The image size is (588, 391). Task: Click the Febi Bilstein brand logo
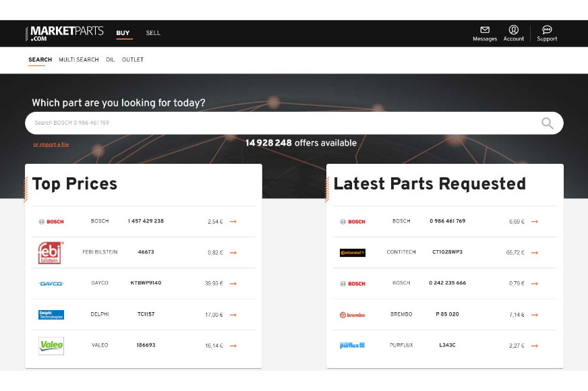[x=51, y=253]
